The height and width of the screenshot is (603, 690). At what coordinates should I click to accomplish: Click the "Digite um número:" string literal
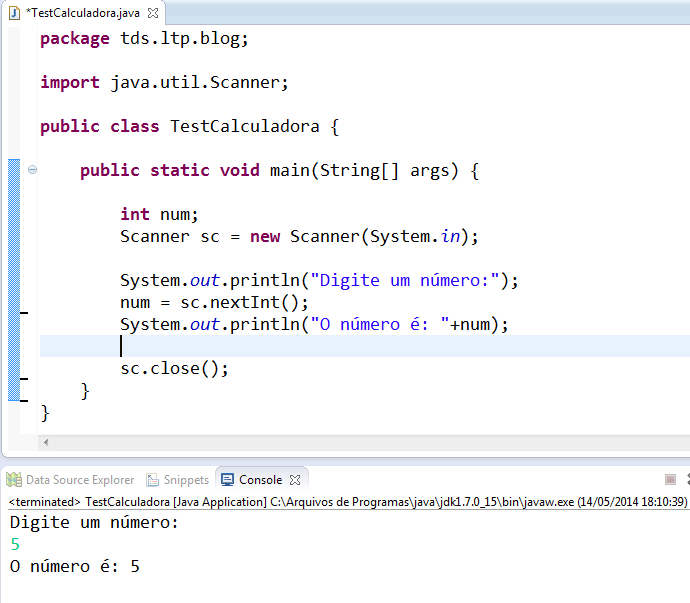point(405,280)
